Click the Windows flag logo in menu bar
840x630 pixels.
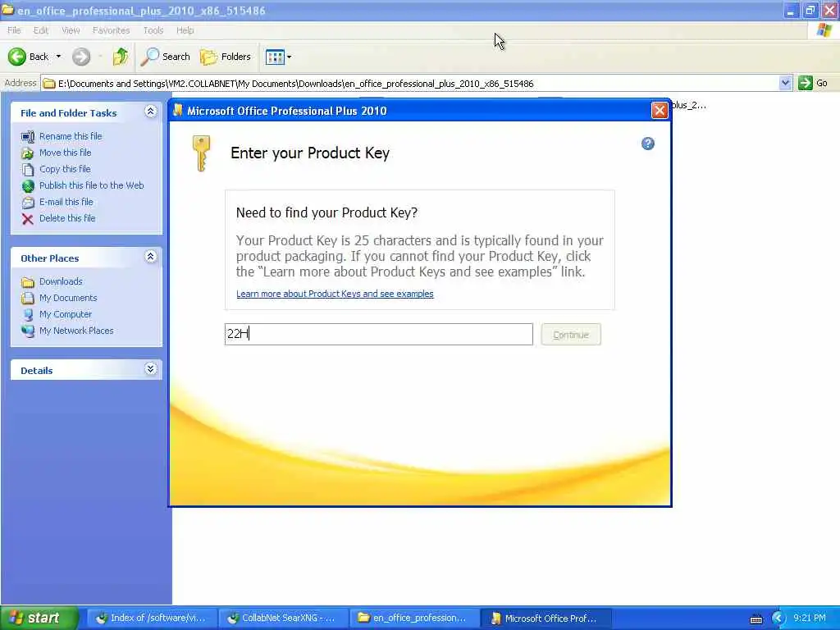pos(824,30)
